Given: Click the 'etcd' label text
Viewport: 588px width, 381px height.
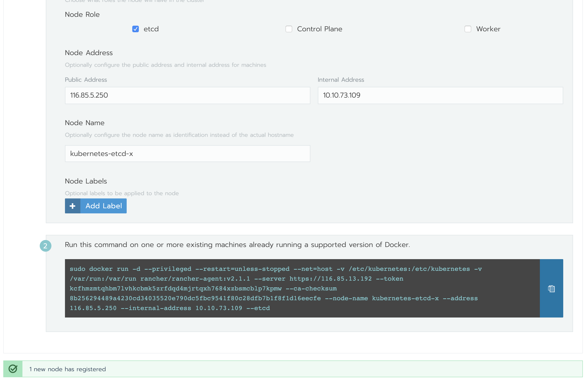Looking at the screenshot, I should 151,29.
